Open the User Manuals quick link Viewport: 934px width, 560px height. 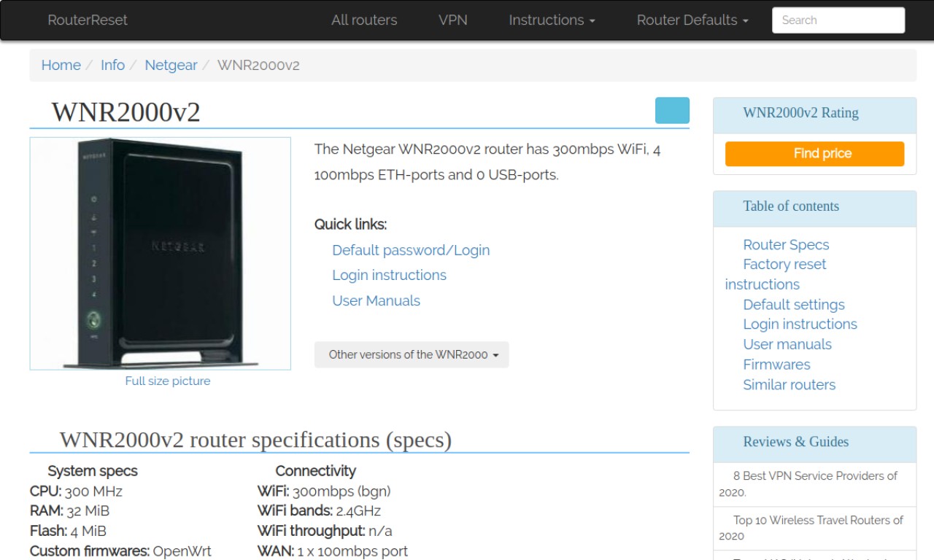(x=376, y=300)
